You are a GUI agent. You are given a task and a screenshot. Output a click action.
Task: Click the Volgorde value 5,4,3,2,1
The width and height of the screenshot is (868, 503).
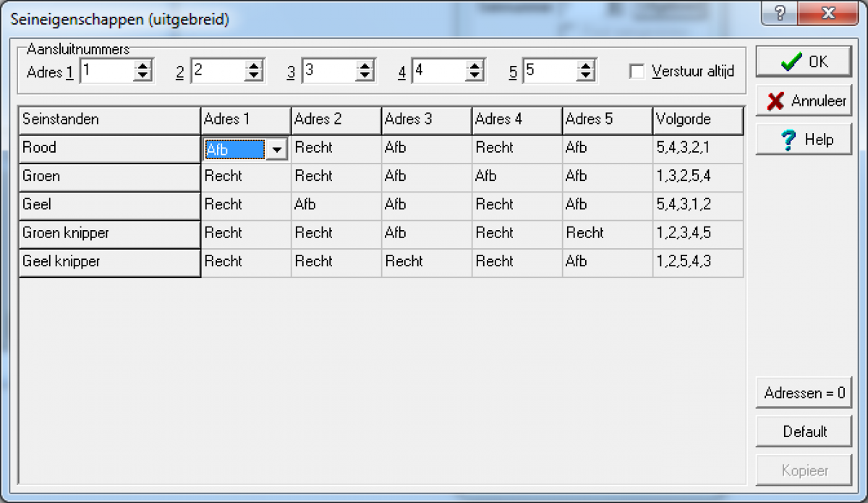pos(698,149)
